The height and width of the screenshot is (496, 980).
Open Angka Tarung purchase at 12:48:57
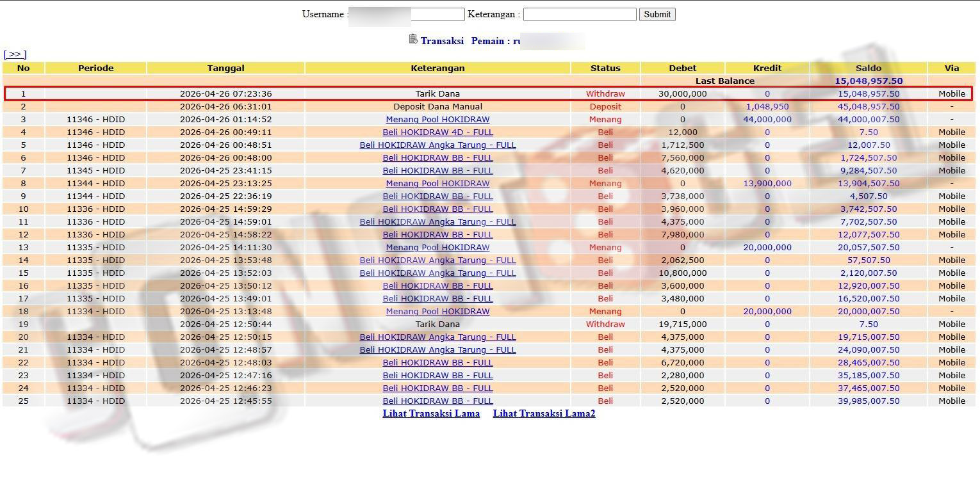[437, 350]
